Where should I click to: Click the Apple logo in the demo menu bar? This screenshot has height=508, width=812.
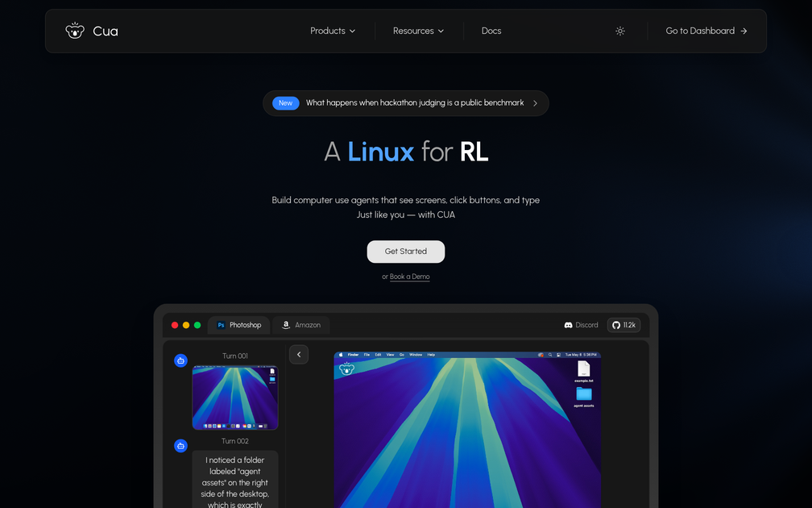point(341,355)
